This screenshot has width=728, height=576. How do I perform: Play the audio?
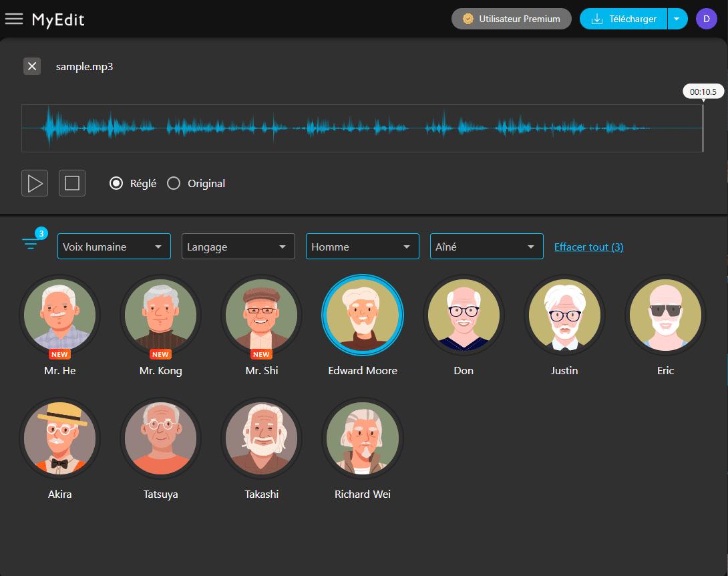[35, 183]
